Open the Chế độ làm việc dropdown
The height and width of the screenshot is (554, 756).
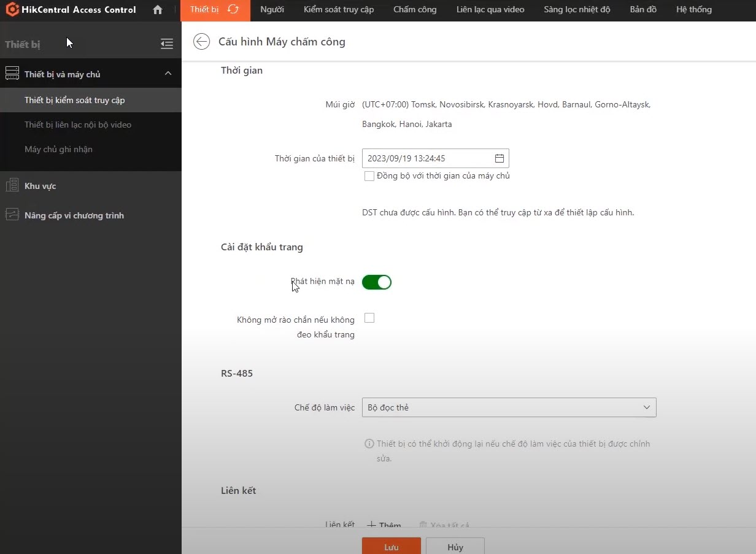[x=509, y=407]
